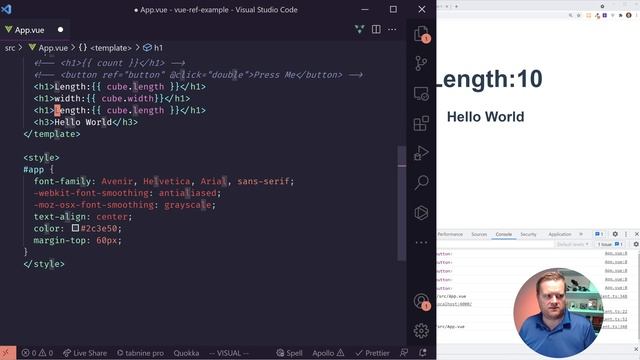
Task: Click the hexagon play icon in activity bar
Action: [421, 213]
